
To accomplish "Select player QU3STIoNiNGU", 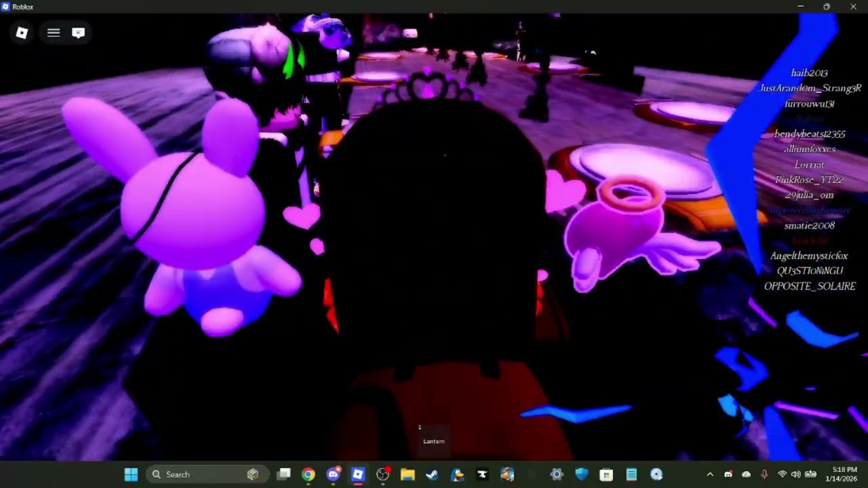I will click(809, 271).
